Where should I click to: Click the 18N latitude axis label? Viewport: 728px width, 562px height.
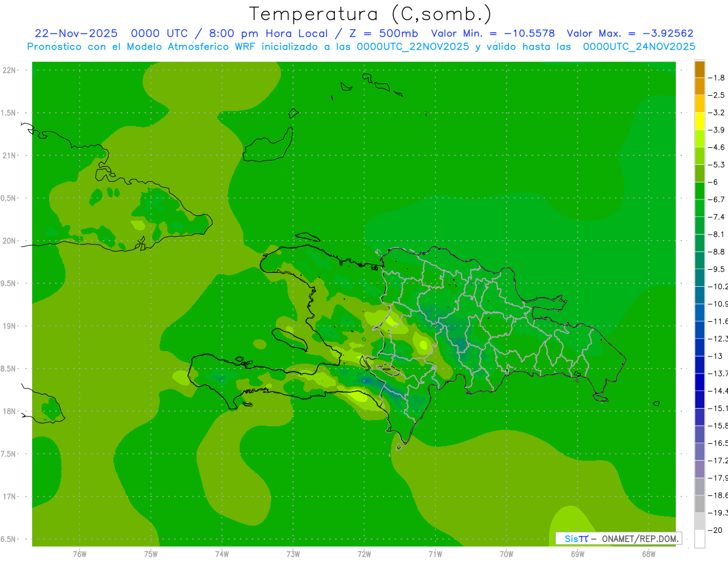[10, 411]
